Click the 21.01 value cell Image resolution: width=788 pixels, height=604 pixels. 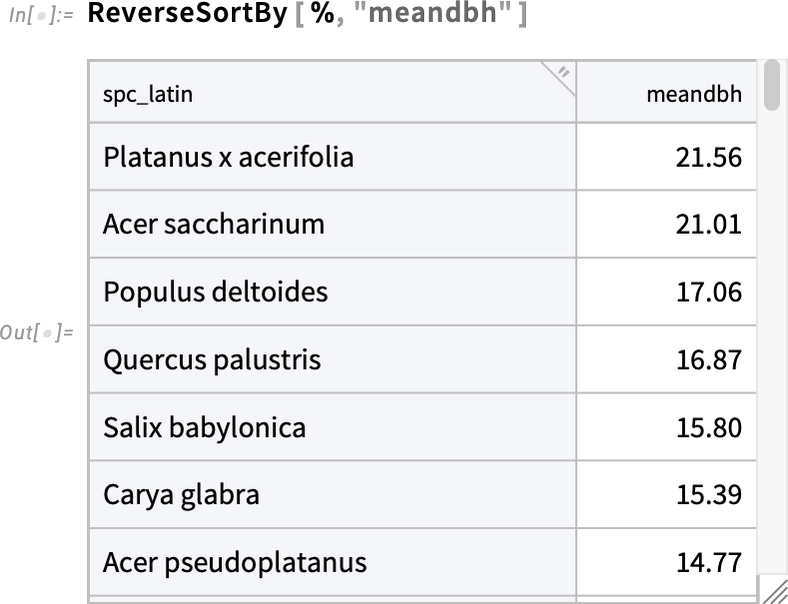[666, 224]
